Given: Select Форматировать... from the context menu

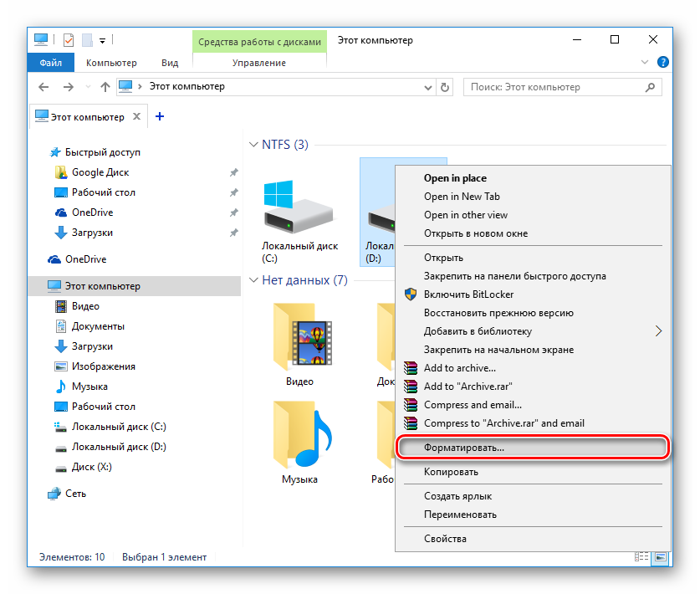Looking at the screenshot, I should pos(463,448).
